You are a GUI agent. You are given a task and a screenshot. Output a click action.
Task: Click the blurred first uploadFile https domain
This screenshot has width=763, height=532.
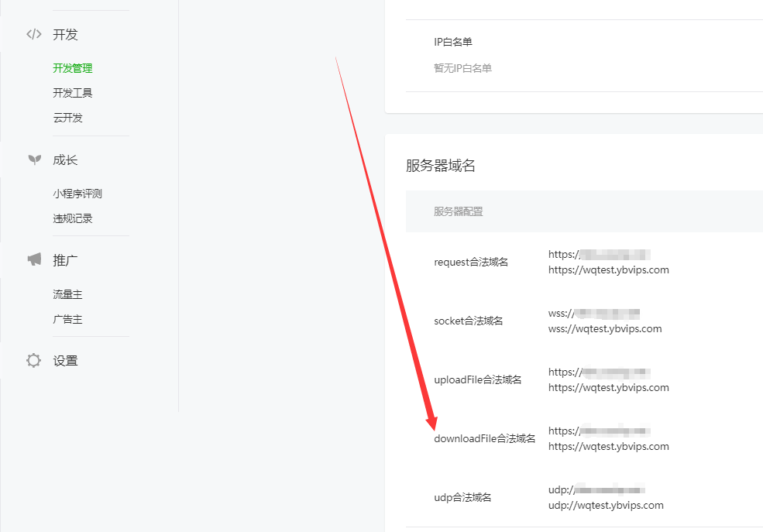(600, 372)
